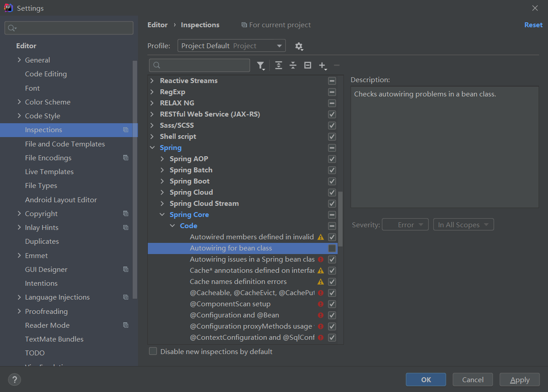Check Disable new inspections by default

tap(153, 351)
